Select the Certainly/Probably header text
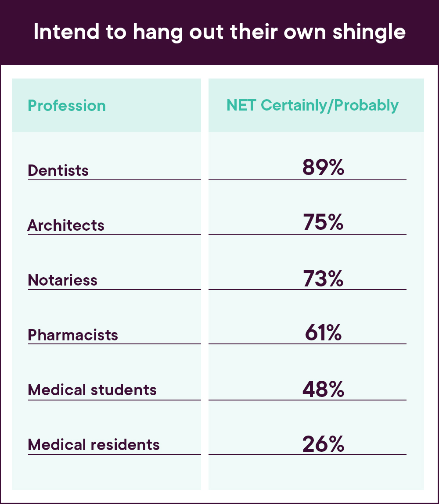The height and width of the screenshot is (504, 439). coord(330,106)
